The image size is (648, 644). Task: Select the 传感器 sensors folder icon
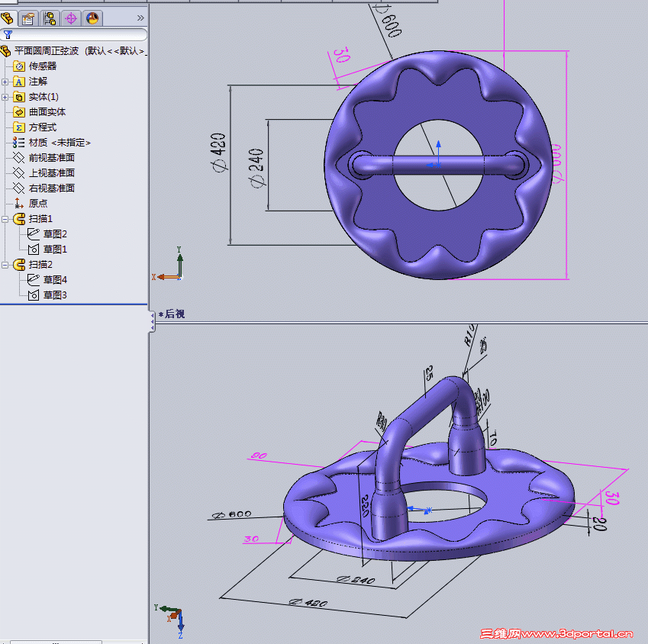click(19, 66)
